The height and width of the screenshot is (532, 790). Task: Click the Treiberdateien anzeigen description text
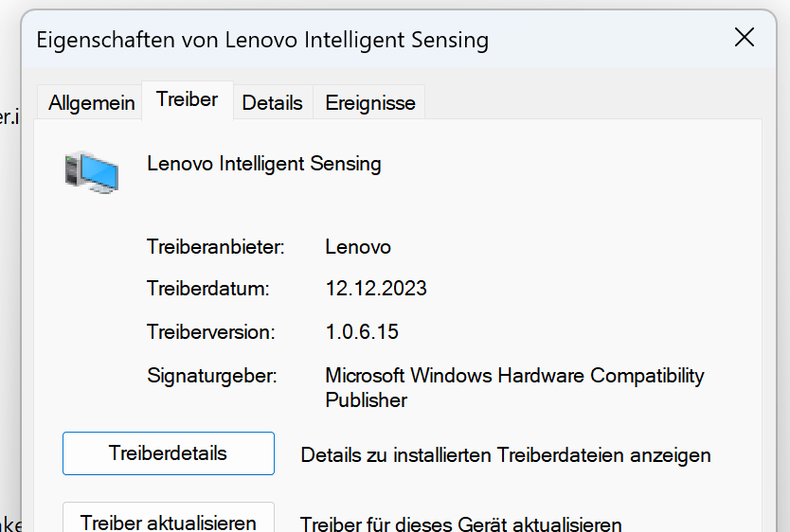click(506, 455)
